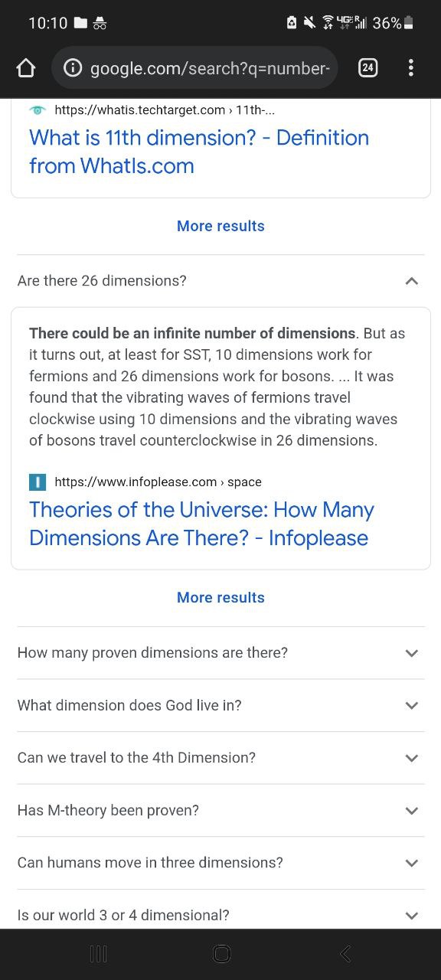Viewport: 441px width, 980px height.
Task: Open 'What is 11th dimension?' WhatIs.com link
Action: 199,152
